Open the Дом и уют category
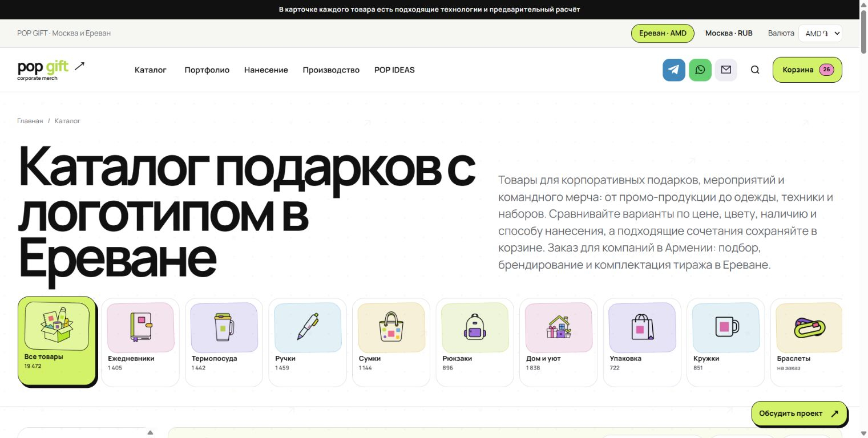868x438 pixels. click(x=559, y=342)
